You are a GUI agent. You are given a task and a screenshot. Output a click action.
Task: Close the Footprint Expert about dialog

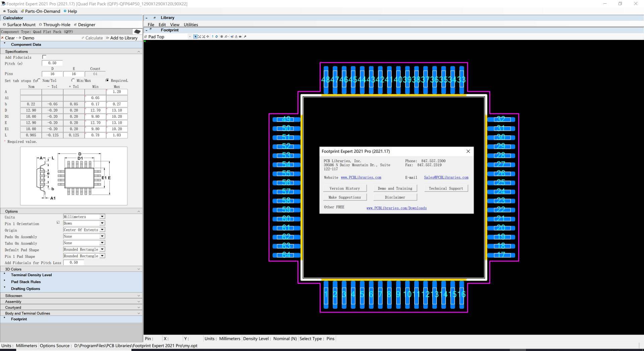[x=468, y=151]
